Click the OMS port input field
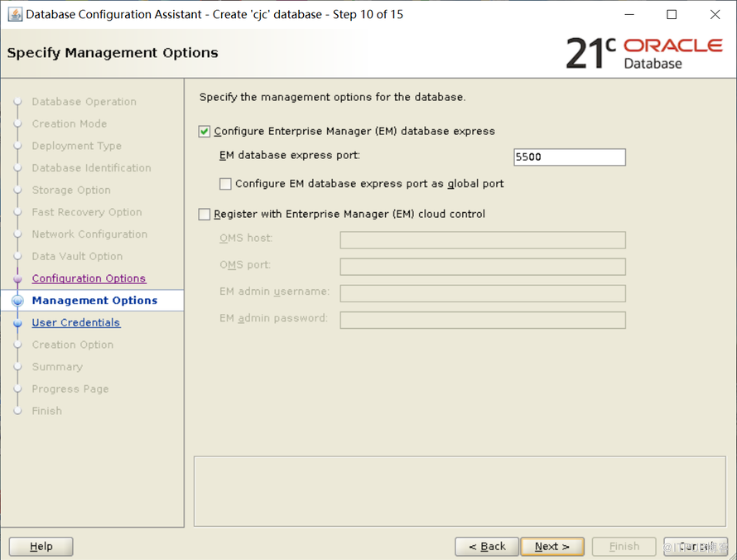737x560 pixels. 483,267
